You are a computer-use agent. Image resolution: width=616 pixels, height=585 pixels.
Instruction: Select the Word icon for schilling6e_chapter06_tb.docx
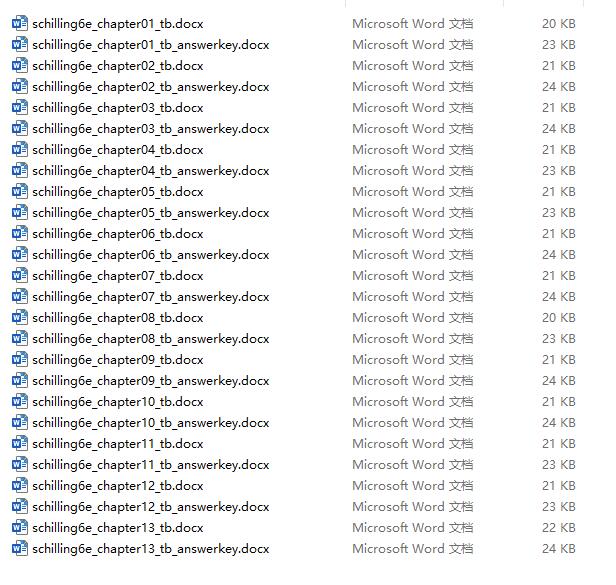(x=20, y=234)
